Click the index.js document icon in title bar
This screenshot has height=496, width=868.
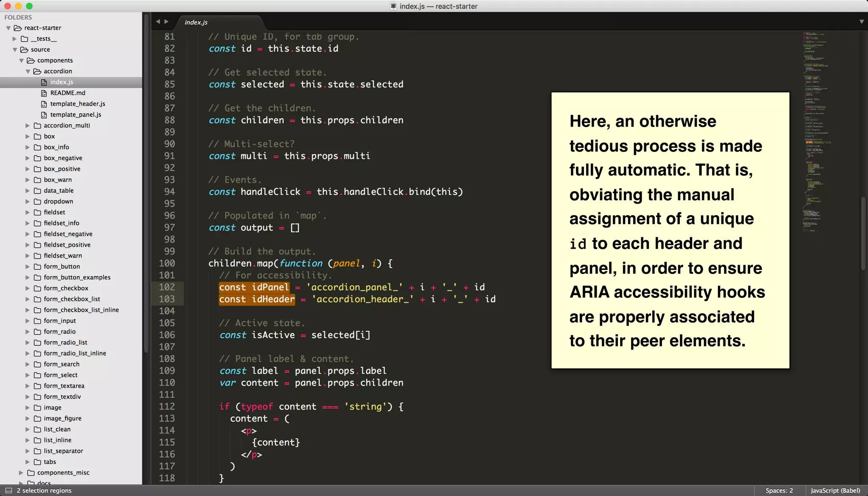pyautogui.click(x=393, y=6)
